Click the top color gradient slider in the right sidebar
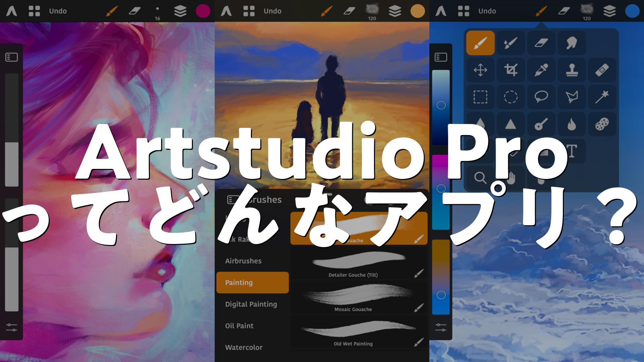Image resolution: width=644 pixels, height=362 pixels. (441, 108)
